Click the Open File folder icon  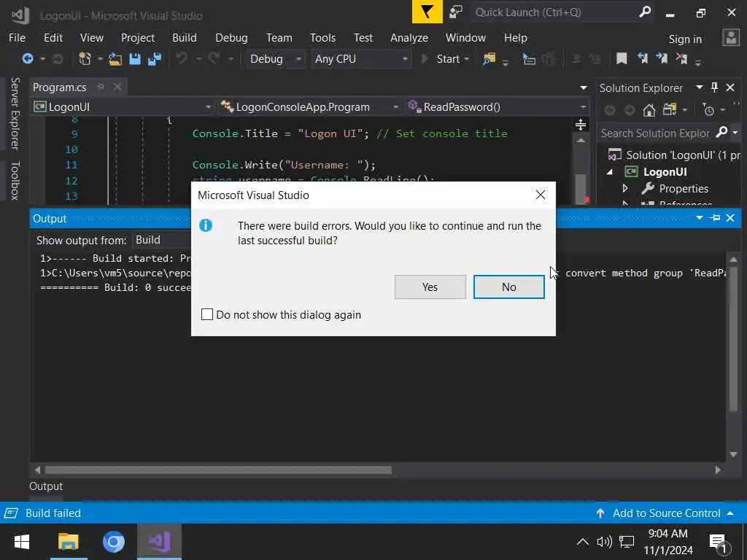[x=115, y=59]
